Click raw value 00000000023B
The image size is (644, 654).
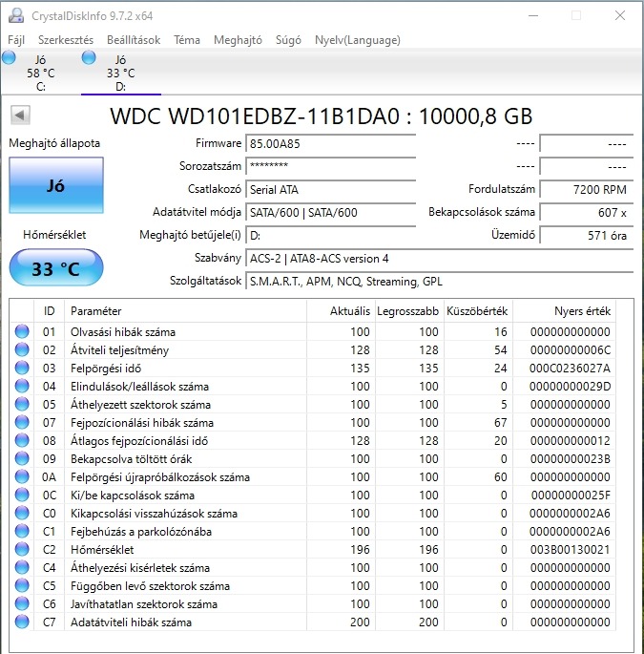[x=570, y=458]
